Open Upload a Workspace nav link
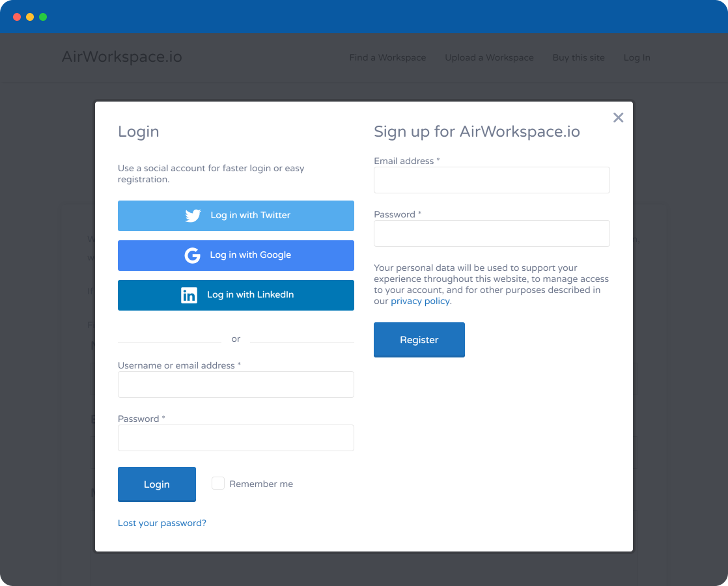Viewport: 728px width, 586px height. pos(489,58)
